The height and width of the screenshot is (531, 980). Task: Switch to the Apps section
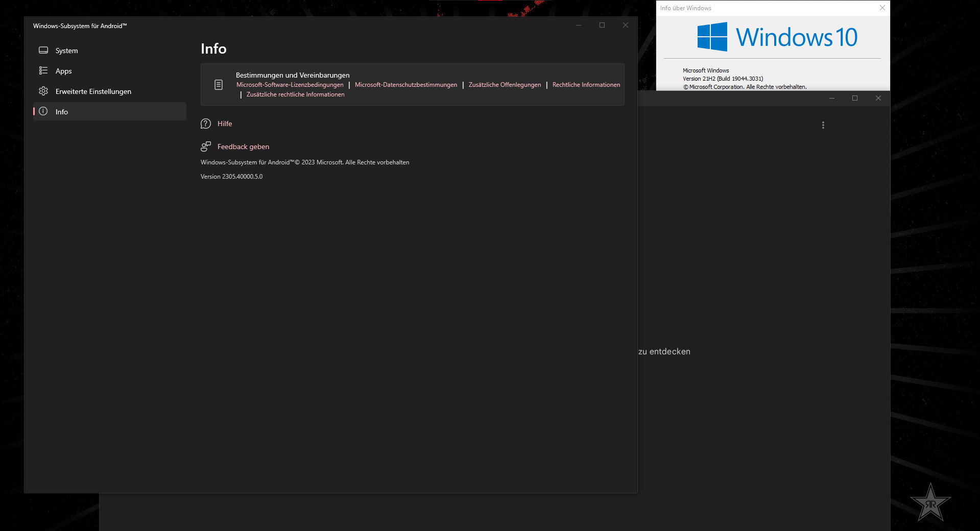click(64, 71)
